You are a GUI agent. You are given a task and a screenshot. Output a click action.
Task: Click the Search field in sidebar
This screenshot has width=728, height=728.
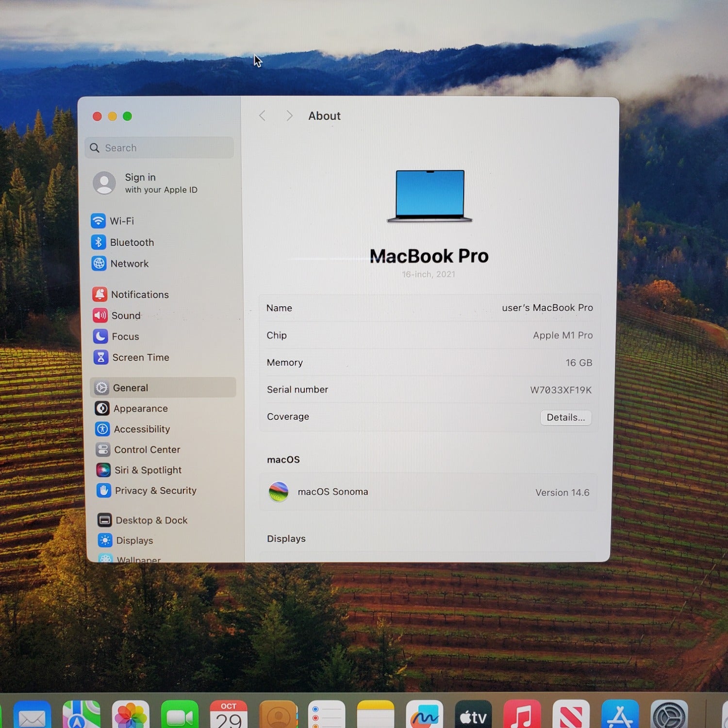coord(160,148)
